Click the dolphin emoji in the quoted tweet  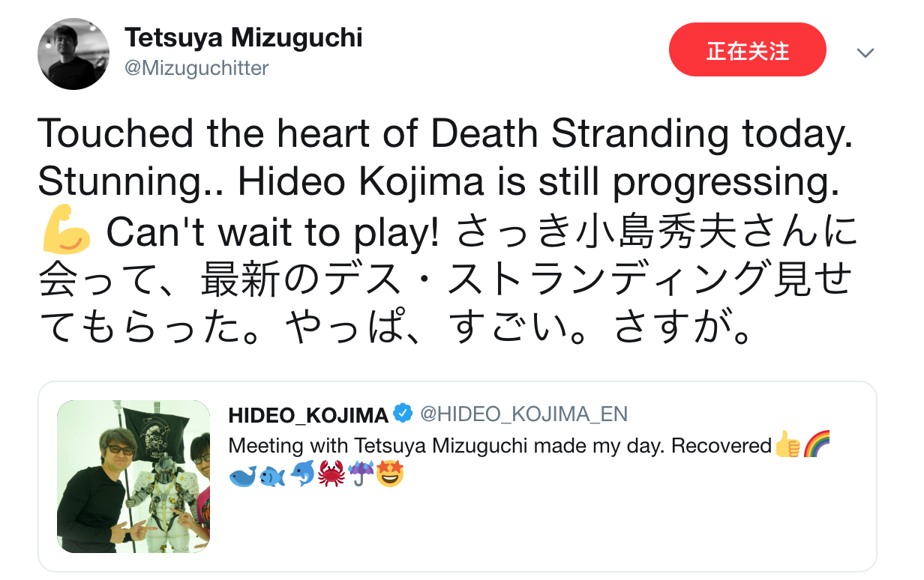(301, 475)
